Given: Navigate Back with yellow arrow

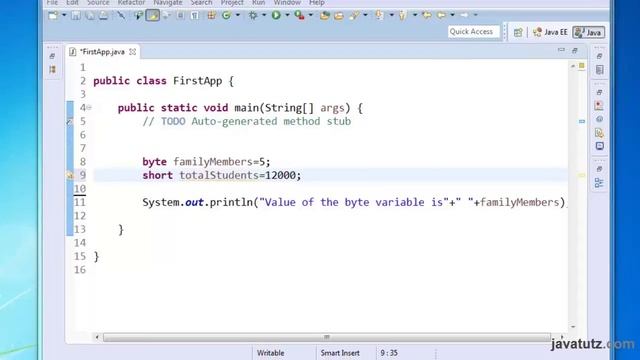Looking at the screenshot, I should [x=442, y=16].
